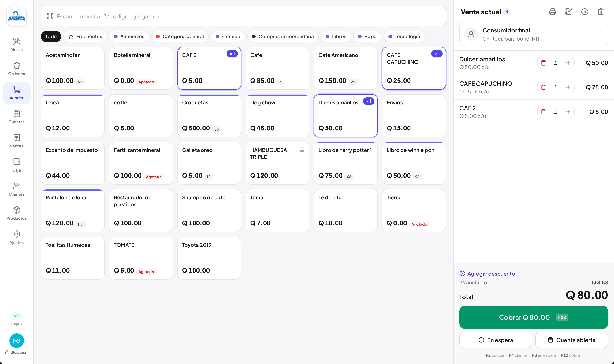Increase CAFE CAPUCHINO quantity with plus
The image size is (614, 364).
(x=568, y=87)
